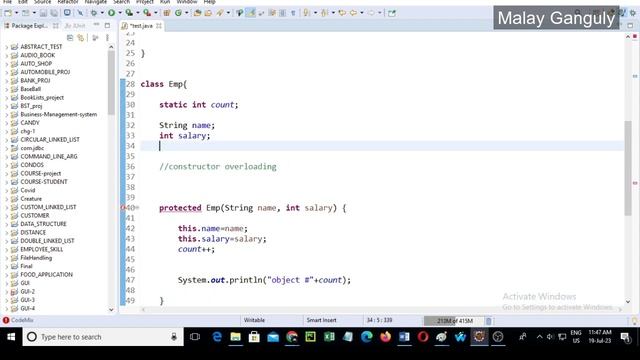Open the New Java Class dropdown arrow

pos(187,13)
